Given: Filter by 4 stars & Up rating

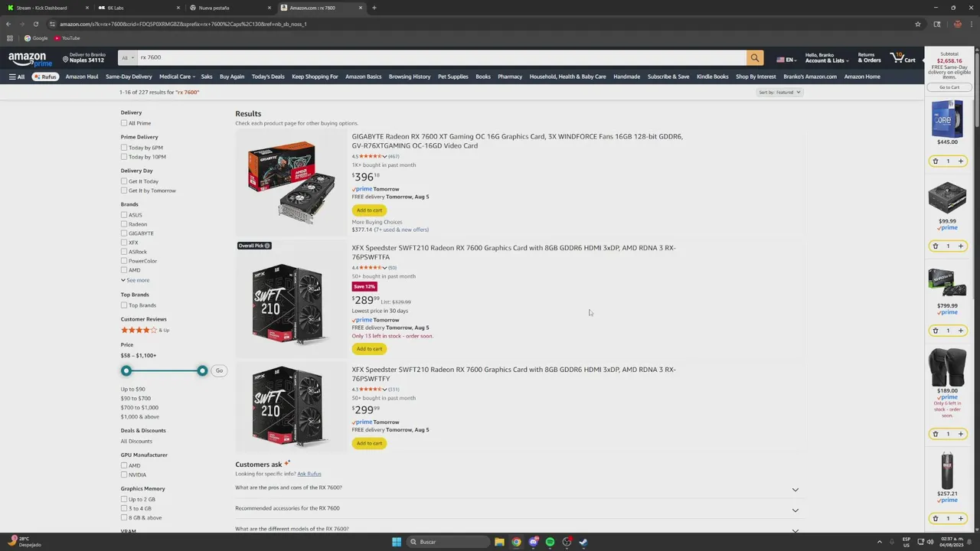Looking at the screenshot, I should [145, 330].
